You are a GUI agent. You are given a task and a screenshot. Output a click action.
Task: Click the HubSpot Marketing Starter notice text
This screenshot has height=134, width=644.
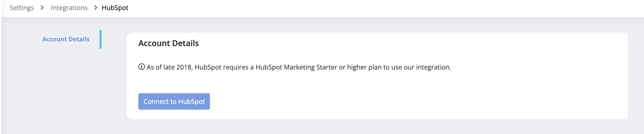point(296,67)
